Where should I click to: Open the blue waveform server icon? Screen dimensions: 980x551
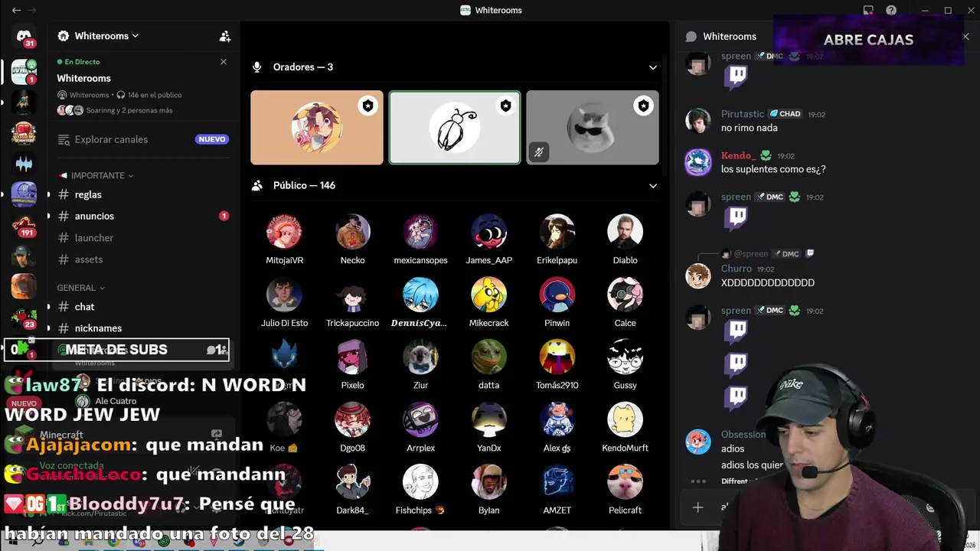[x=24, y=164]
